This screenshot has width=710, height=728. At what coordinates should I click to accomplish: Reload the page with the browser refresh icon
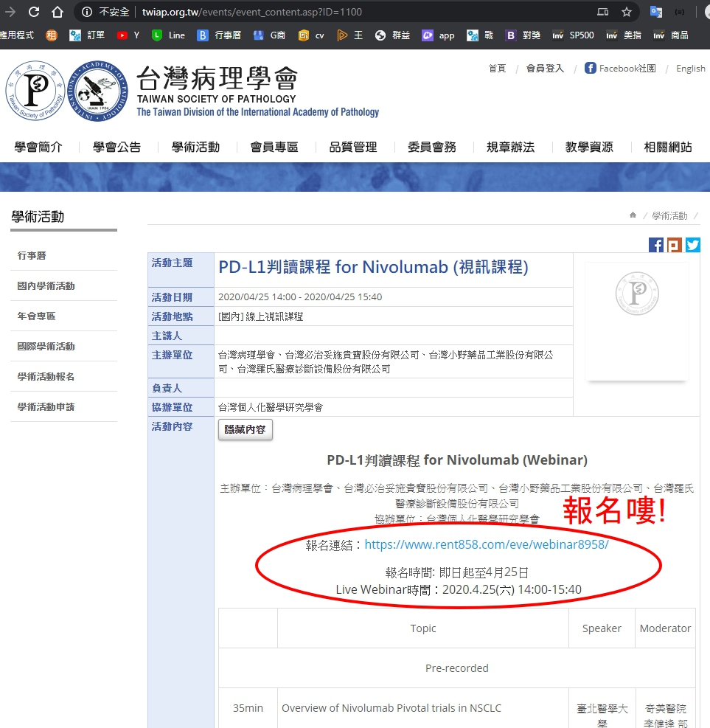(x=34, y=12)
